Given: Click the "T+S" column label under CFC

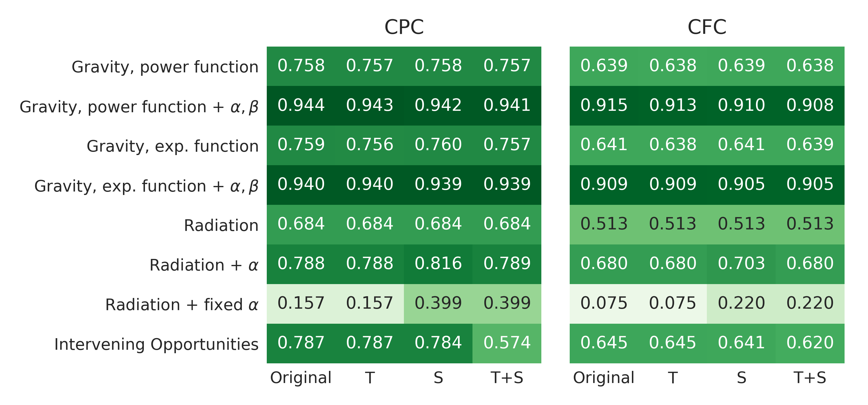Looking at the screenshot, I should [810, 378].
